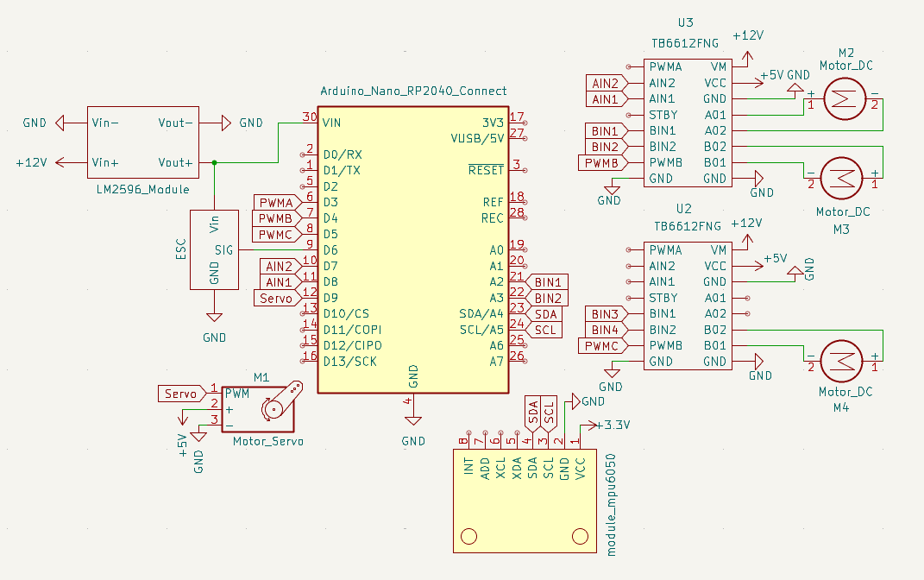Select the U3 TB6612FNG driver symbol
This screenshot has width=924, height=580.
pos(688,121)
